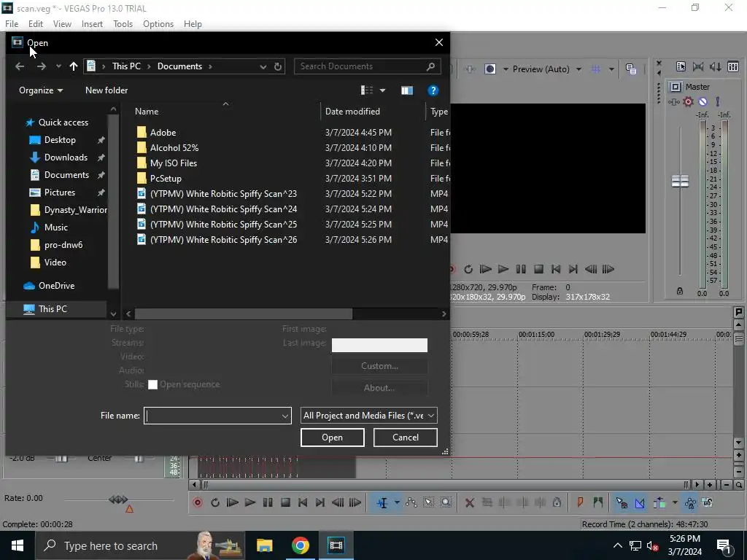The image size is (747, 560).
Task: Select the Selection Edit tool
Action: pos(428,502)
